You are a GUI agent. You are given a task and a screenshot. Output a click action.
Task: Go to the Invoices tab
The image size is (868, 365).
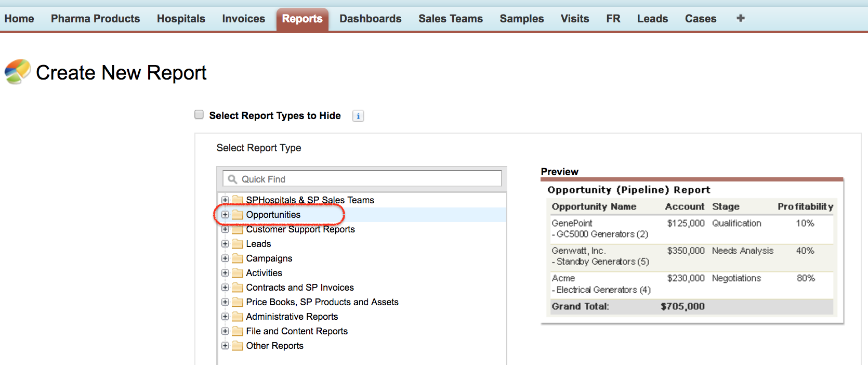(x=243, y=19)
